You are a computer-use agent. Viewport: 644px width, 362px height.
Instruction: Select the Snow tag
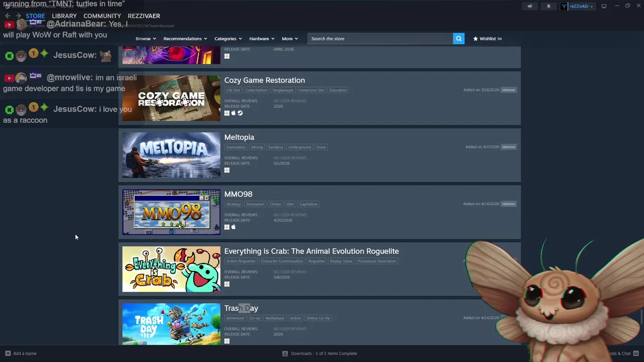(x=321, y=147)
